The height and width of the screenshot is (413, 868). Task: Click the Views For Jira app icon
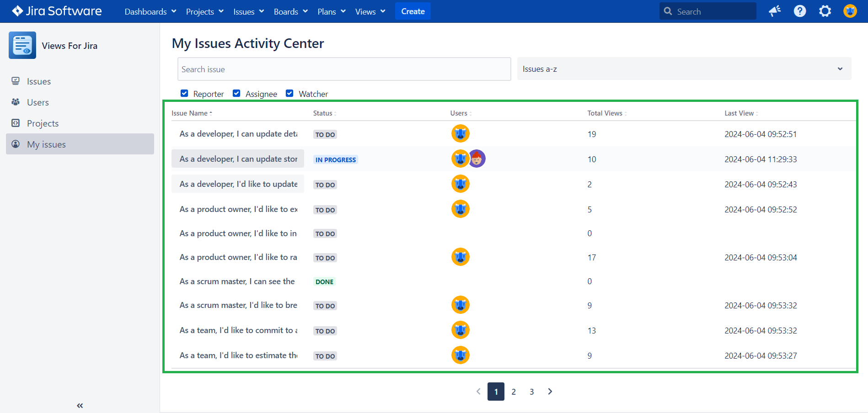22,45
